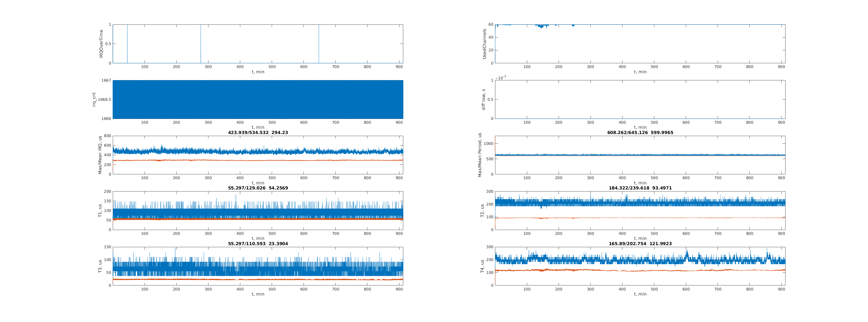Click the spike near minute 280 in IRQOverTime
Image resolution: width=868 pixels, height=322 pixels.
(201, 44)
